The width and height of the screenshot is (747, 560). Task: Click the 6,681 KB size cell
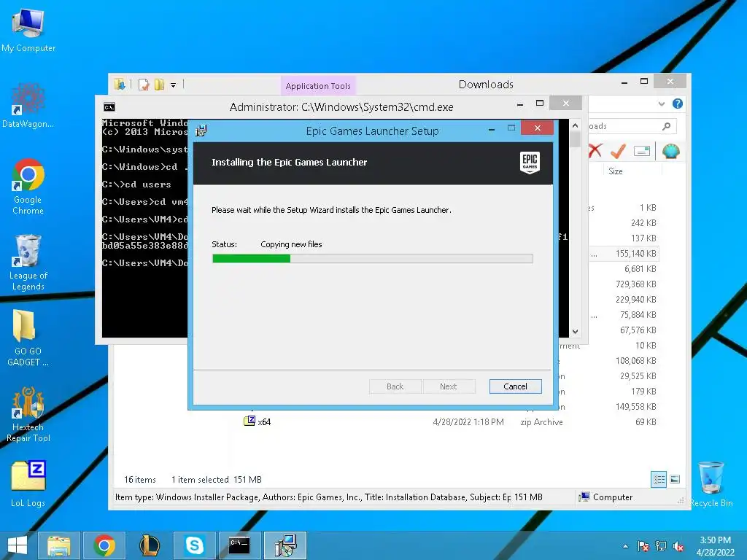640,269
